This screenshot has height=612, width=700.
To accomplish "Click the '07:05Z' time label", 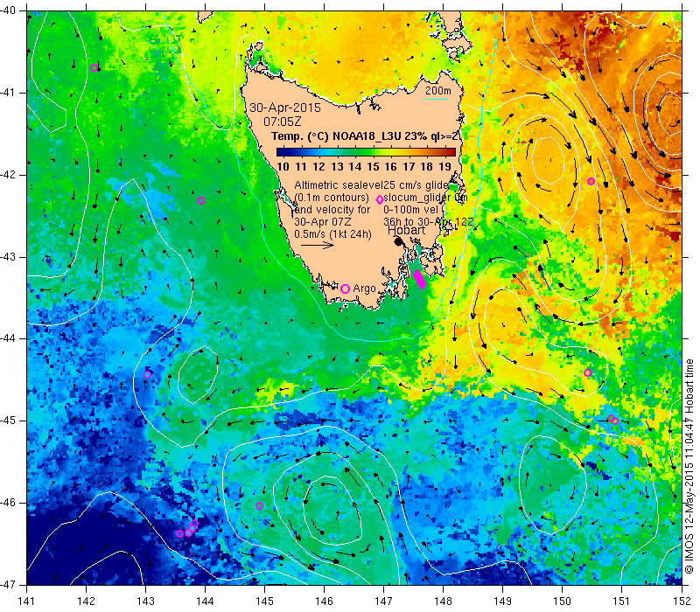I will [x=282, y=121].
